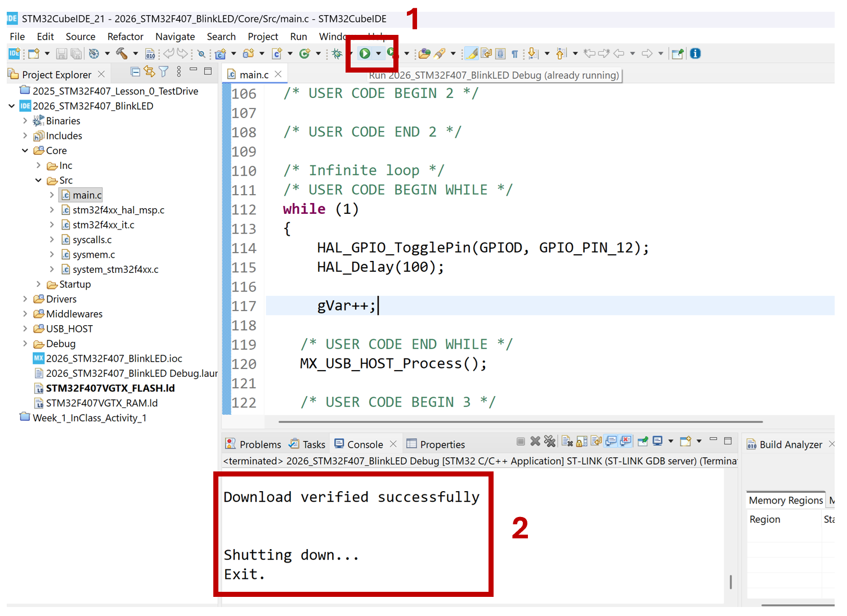847x616 pixels.
Task: Remove all terminated launches in Console
Action: pyautogui.click(x=550, y=441)
